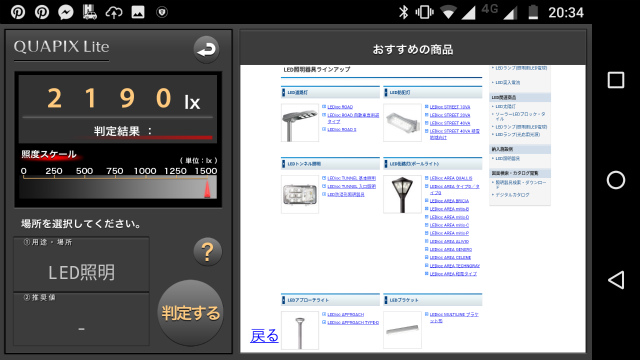Open the LED太陽灯 sidebar link
Viewport: 640px width, 360px height.
pyautogui.click(x=506, y=107)
